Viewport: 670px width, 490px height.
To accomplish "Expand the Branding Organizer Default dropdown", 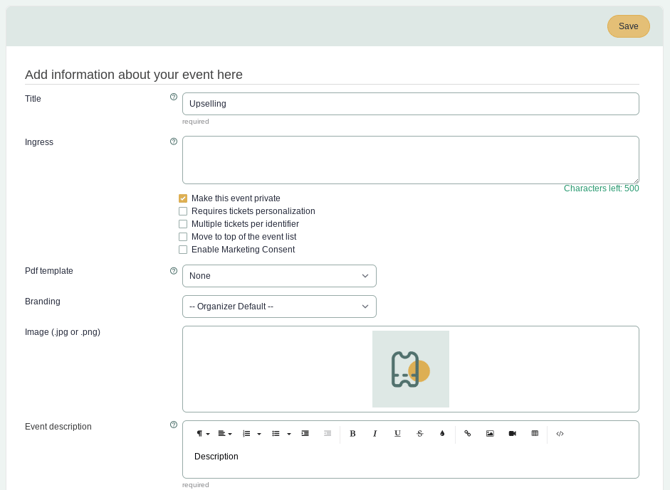I will (x=279, y=306).
